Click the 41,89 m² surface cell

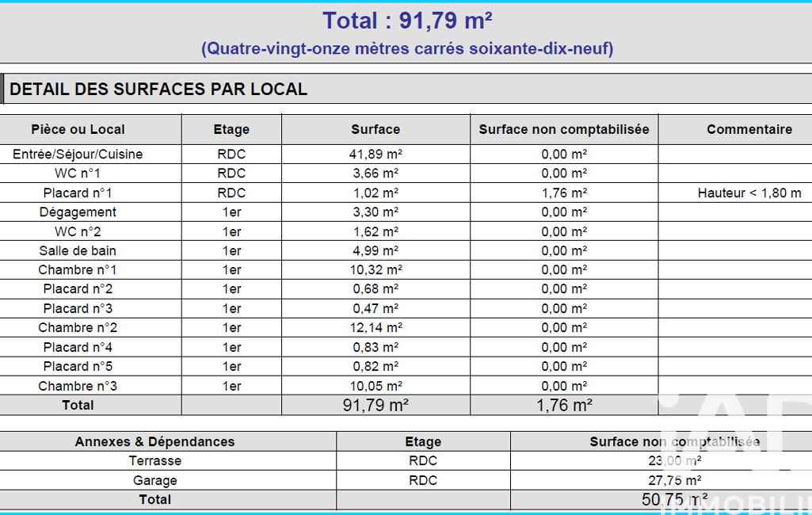click(376, 154)
